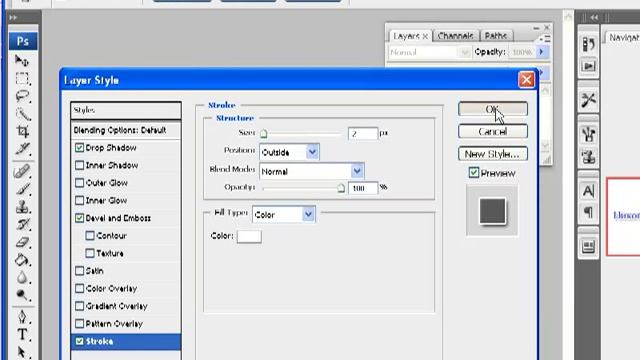Image resolution: width=640 pixels, height=360 pixels.
Task: Open the Layers Opacity arrow flyout
Action: coord(541,52)
